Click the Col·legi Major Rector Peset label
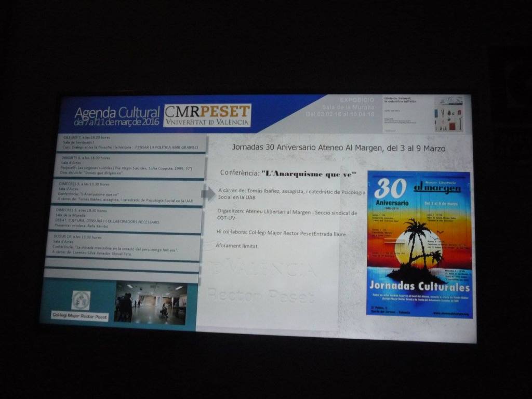532x399 pixels. click(79, 315)
